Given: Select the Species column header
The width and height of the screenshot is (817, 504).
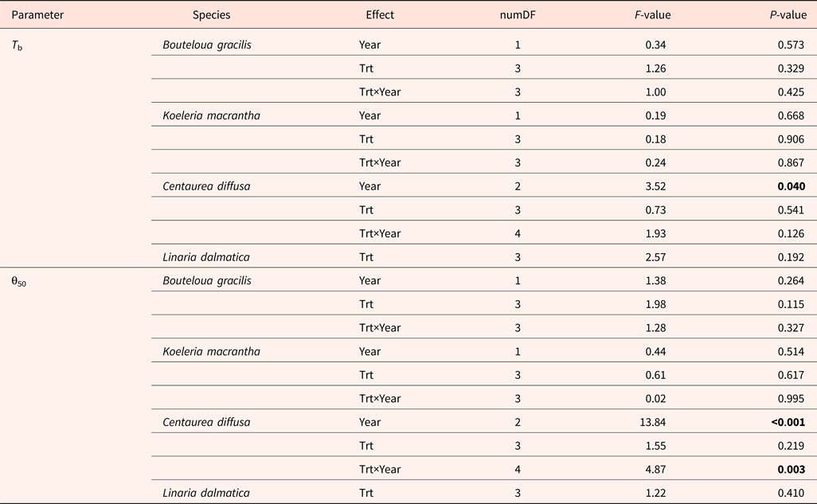Looking at the screenshot, I should pyautogui.click(x=212, y=14).
